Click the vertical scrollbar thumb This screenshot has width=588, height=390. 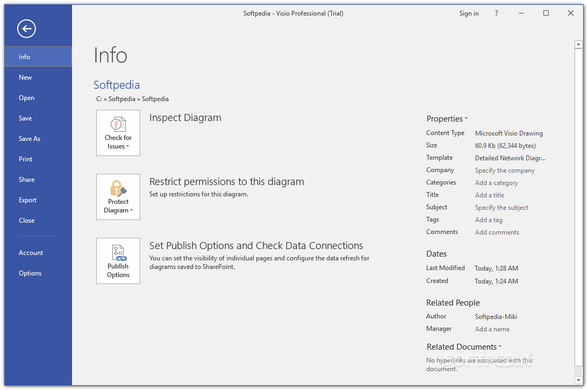(x=579, y=207)
